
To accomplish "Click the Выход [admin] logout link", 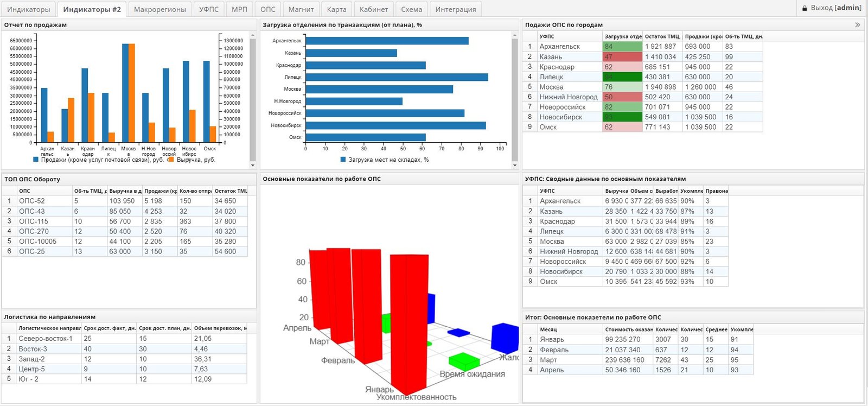I will [836, 8].
